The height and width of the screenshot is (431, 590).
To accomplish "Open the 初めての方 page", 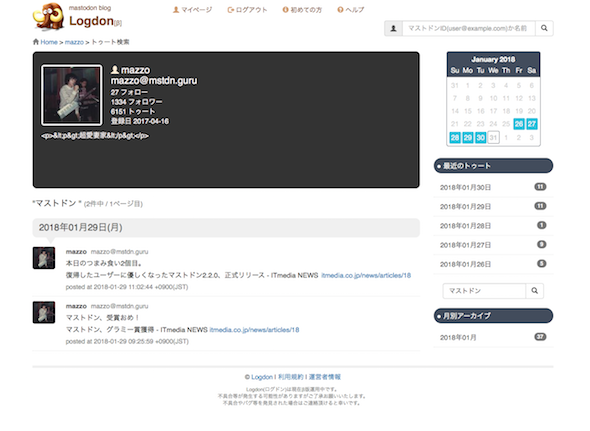I will [x=302, y=10].
